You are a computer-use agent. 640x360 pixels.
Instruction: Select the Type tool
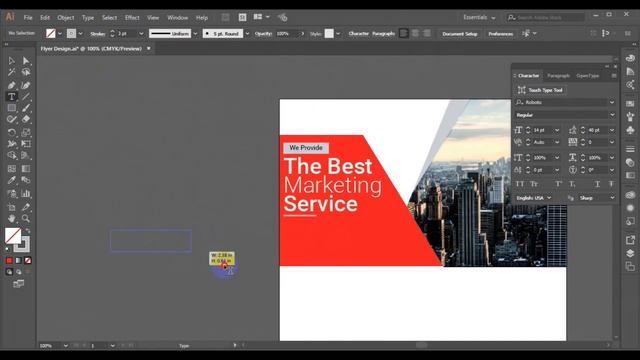pos(11,97)
